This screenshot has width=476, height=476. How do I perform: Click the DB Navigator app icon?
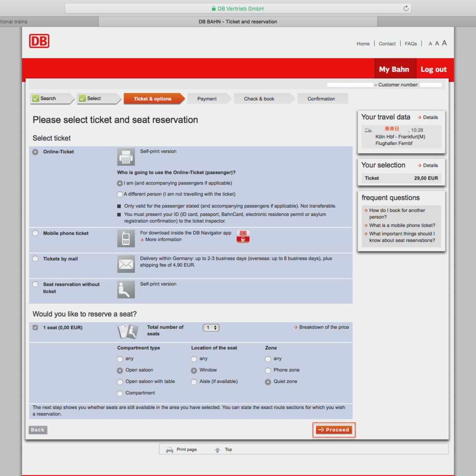(243, 237)
